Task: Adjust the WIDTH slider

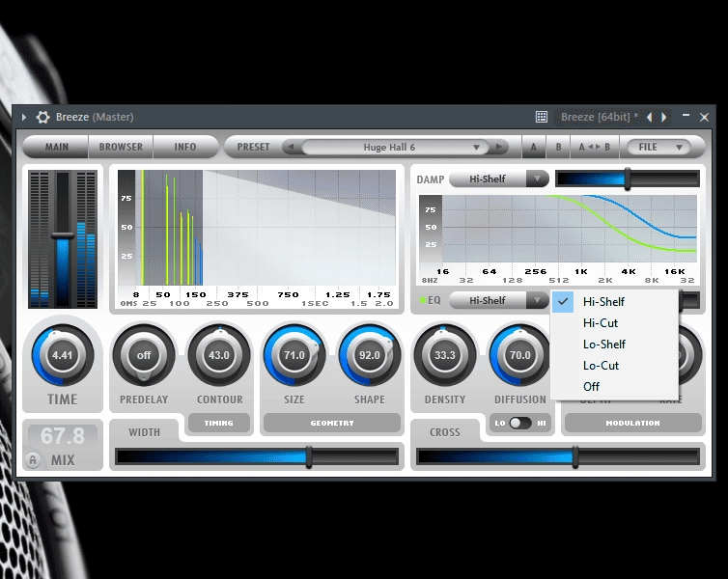Action: [x=257, y=456]
